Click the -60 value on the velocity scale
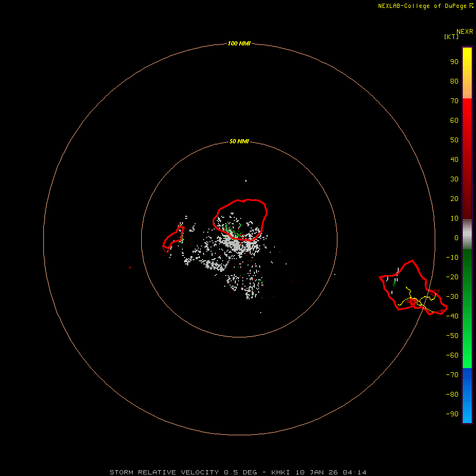 (452, 355)
